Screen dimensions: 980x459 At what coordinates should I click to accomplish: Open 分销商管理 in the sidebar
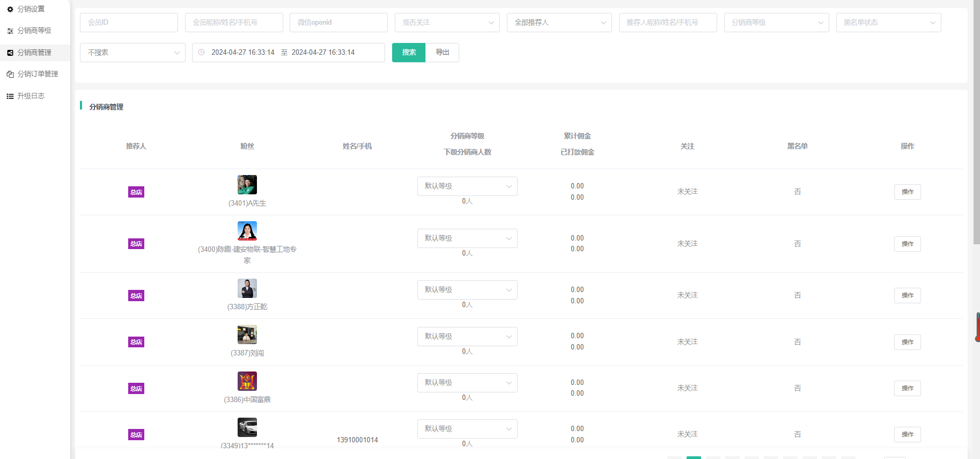coord(34,53)
